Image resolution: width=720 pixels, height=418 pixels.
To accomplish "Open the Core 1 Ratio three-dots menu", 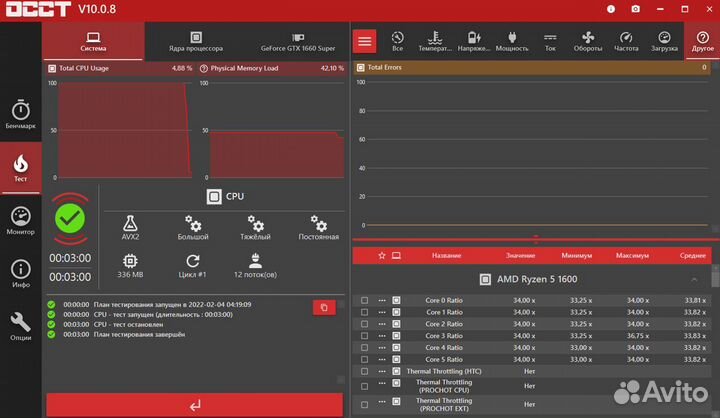I will click(x=382, y=312).
